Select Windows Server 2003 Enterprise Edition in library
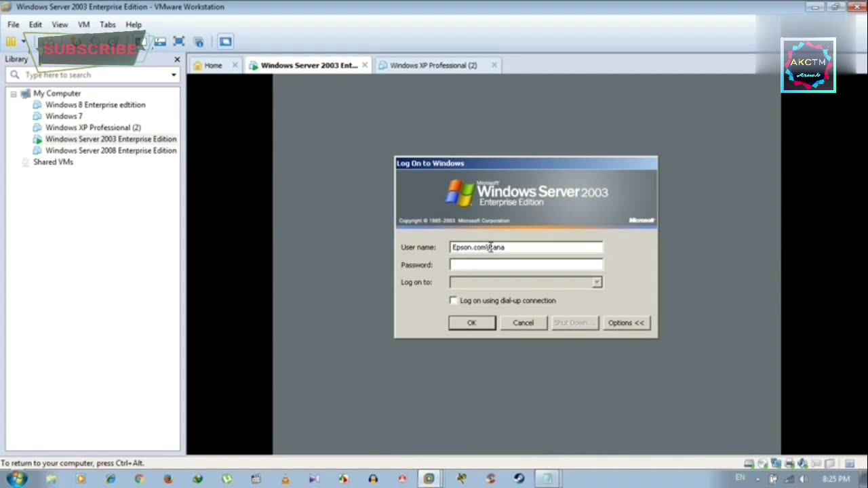 click(111, 139)
